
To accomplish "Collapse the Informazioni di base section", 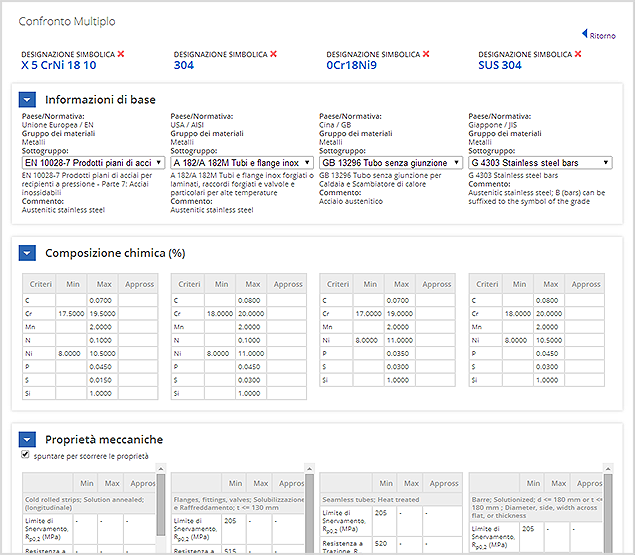I will point(27,100).
